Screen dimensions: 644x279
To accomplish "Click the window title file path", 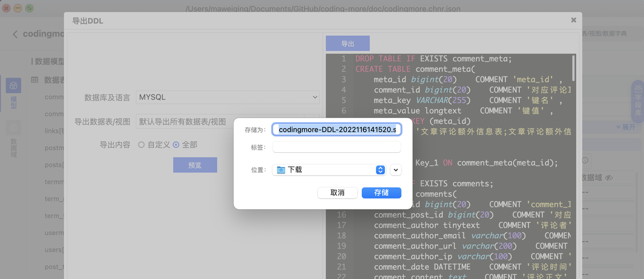I will coord(323,9).
